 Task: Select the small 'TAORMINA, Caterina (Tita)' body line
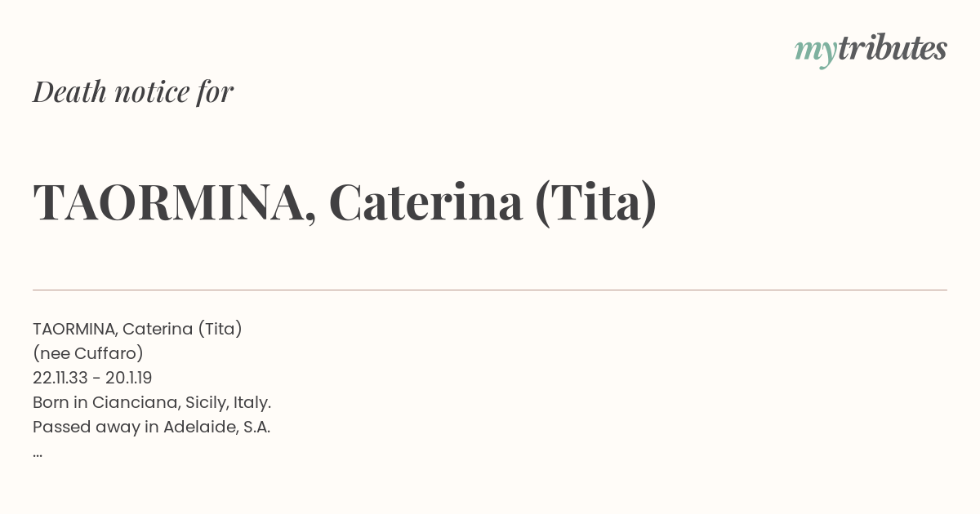137,329
